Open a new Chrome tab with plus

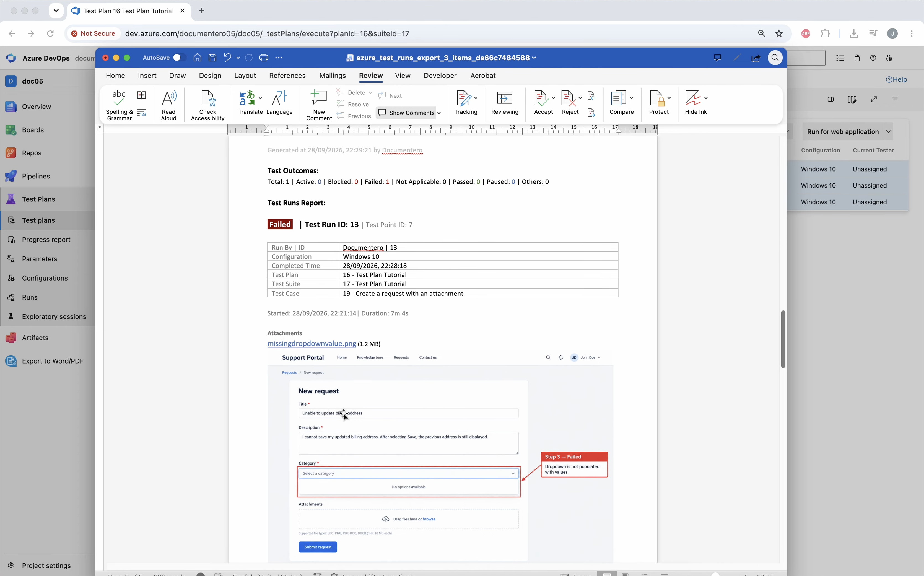[x=201, y=11]
